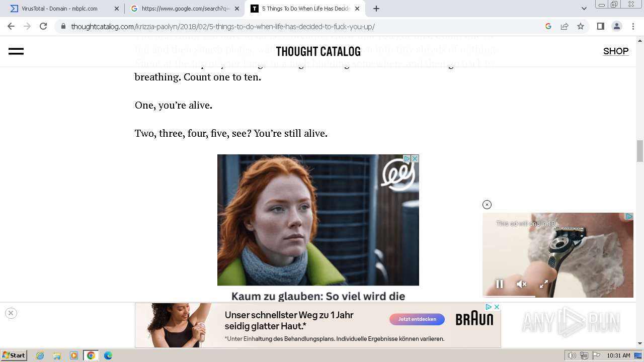Select Chrome in the taskbar
644x362 pixels.
[x=91, y=355]
